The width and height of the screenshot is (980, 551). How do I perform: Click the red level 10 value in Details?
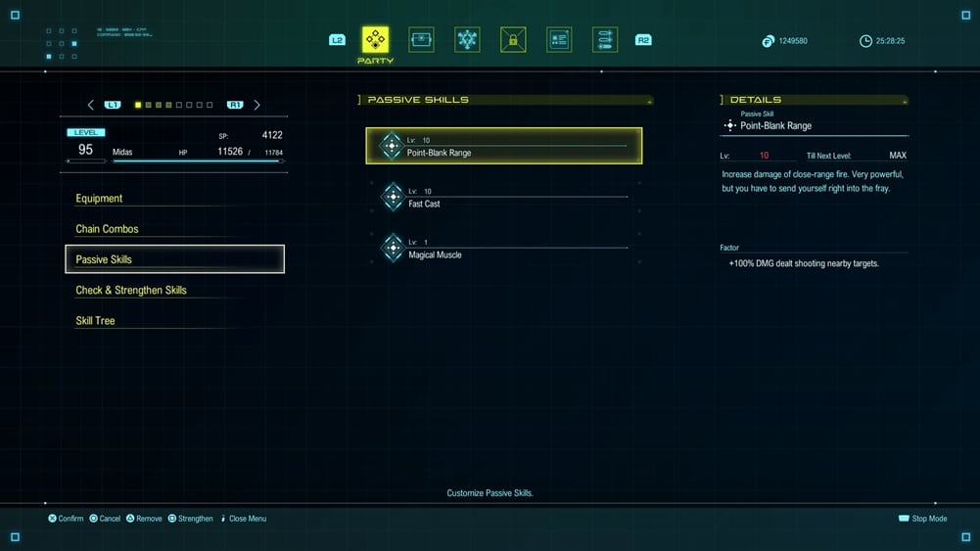764,156
